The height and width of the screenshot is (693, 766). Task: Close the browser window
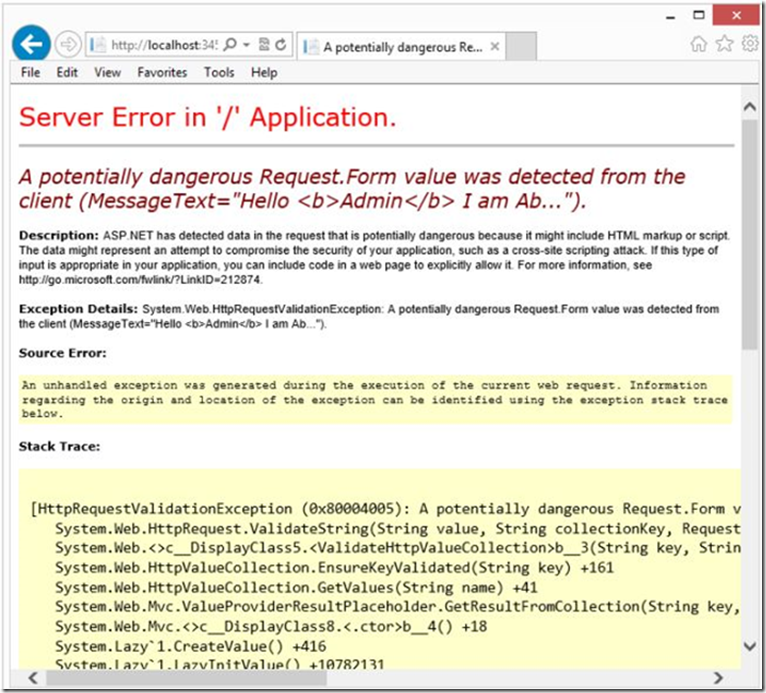point(736,15)
